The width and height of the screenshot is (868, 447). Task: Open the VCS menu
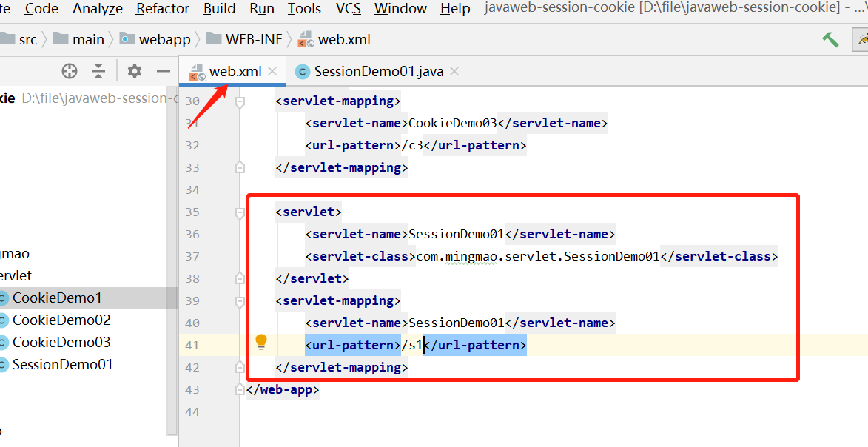349,9
